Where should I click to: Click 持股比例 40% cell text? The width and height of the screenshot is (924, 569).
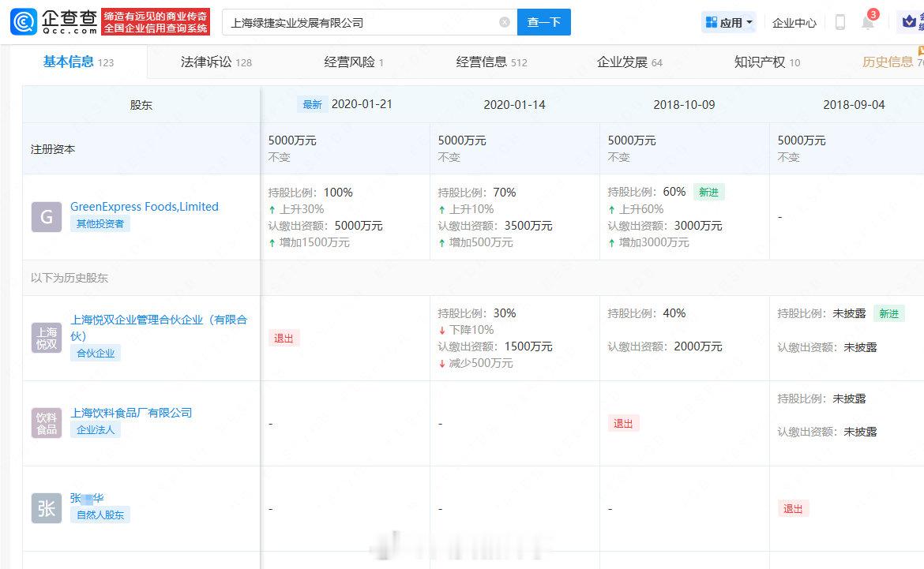(x=647, y=313)
